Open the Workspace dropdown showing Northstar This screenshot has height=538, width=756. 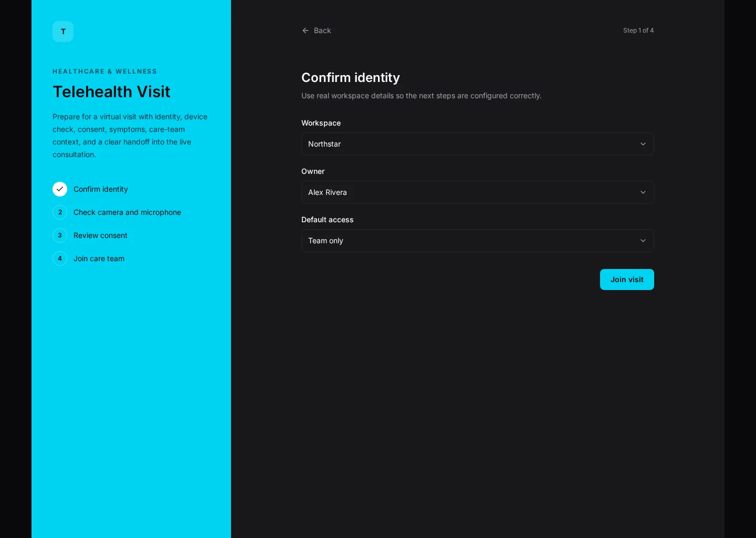[x=478, y=144]
